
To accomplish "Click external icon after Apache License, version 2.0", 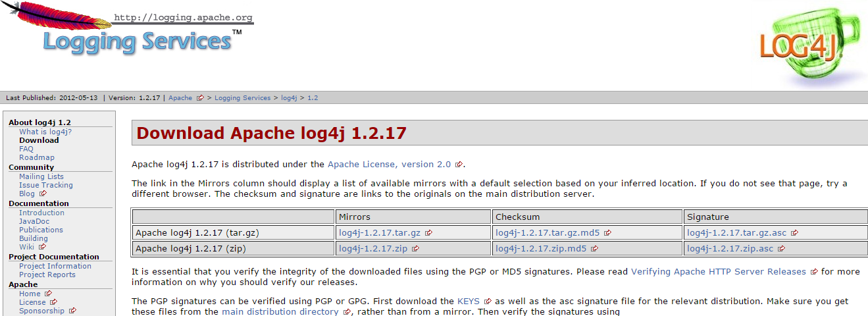I will 459,165.
